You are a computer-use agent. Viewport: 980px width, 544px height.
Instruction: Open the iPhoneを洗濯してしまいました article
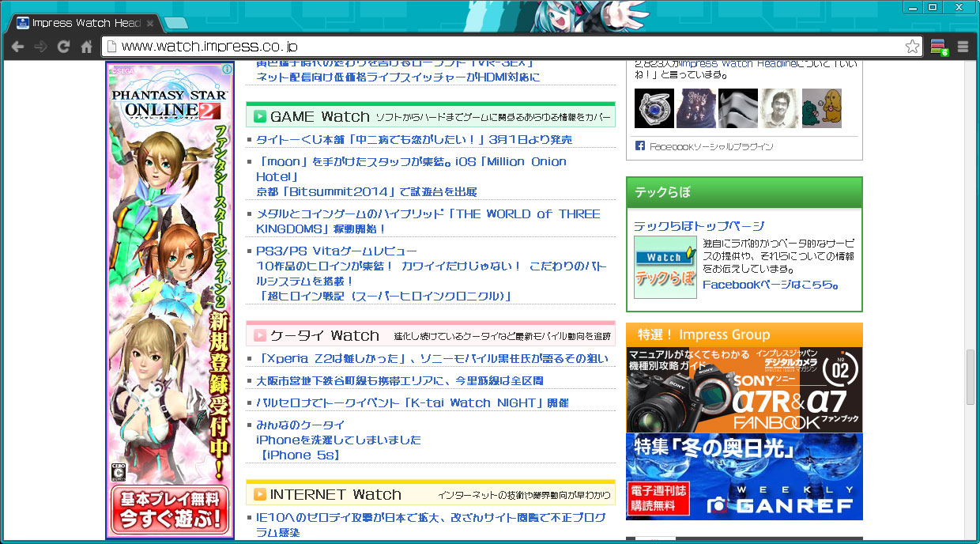coord(339,440)
